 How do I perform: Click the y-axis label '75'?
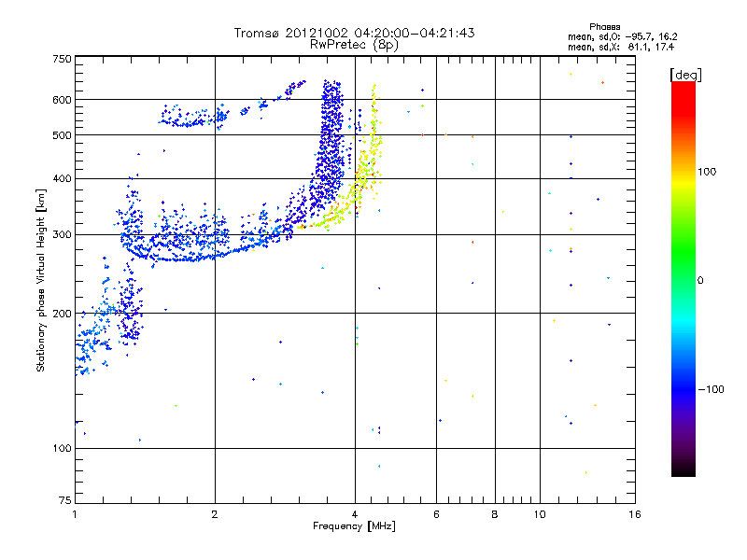[65, 500]
